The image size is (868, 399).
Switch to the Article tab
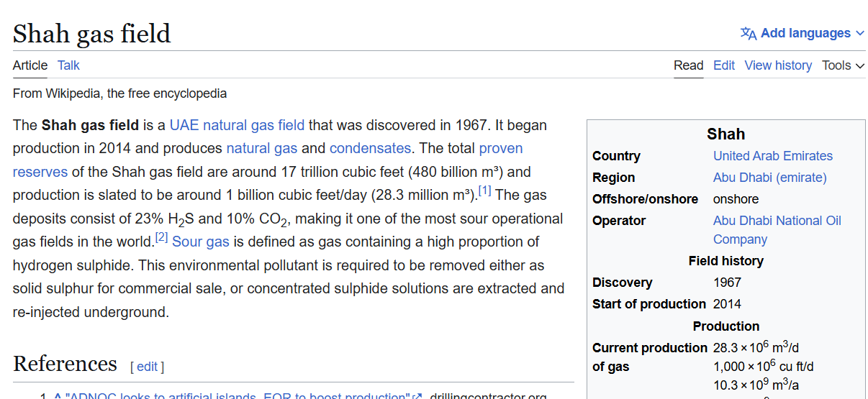point(30,65)
